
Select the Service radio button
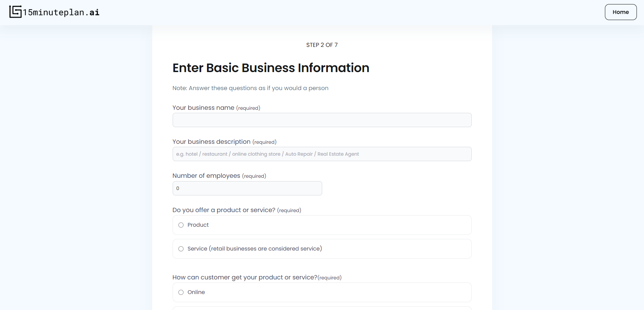(181, 249)
